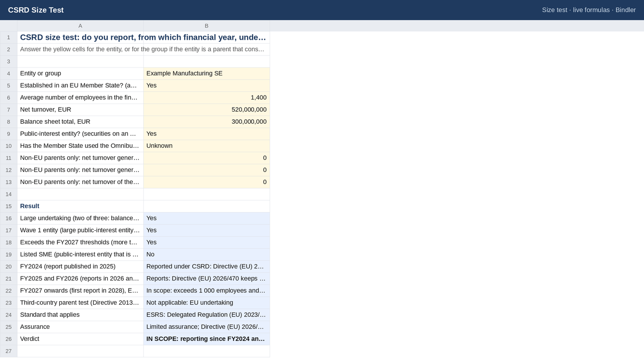Select the 'Net turnover, EUR' label
644x362 pixels.
(x=80, y=110)
